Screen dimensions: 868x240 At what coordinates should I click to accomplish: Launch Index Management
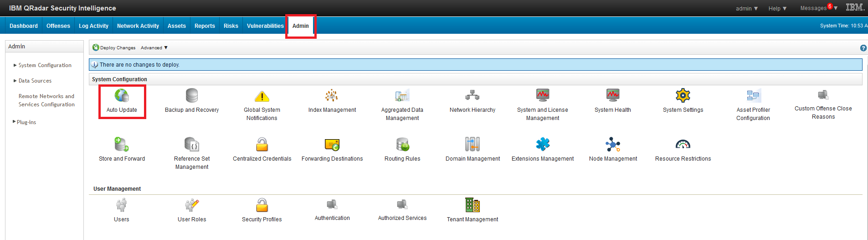(332, 96)
